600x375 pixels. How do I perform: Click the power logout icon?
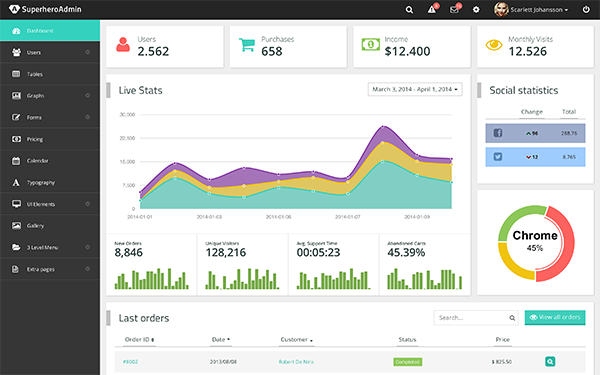(586, 10)
